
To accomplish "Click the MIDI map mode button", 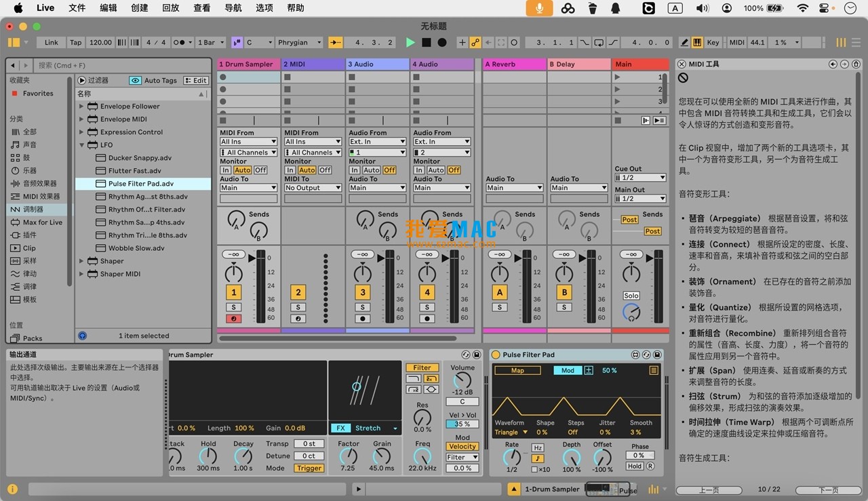I will 736,42.
